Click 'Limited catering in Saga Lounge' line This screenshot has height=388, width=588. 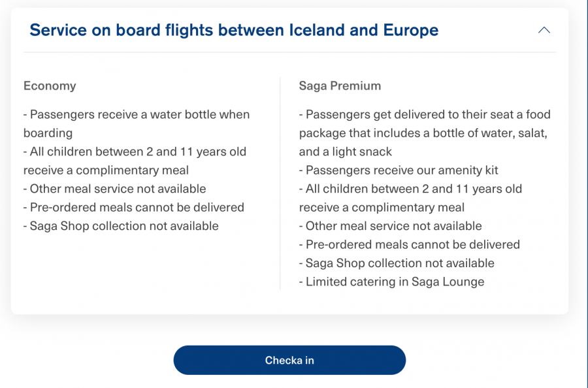pos(392,282)
